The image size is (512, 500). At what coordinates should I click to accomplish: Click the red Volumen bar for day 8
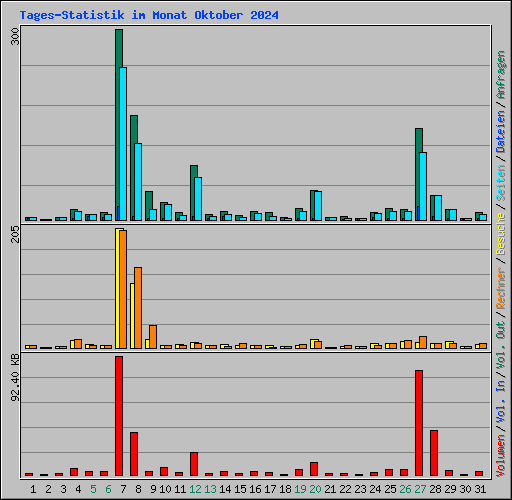(134, 454)
